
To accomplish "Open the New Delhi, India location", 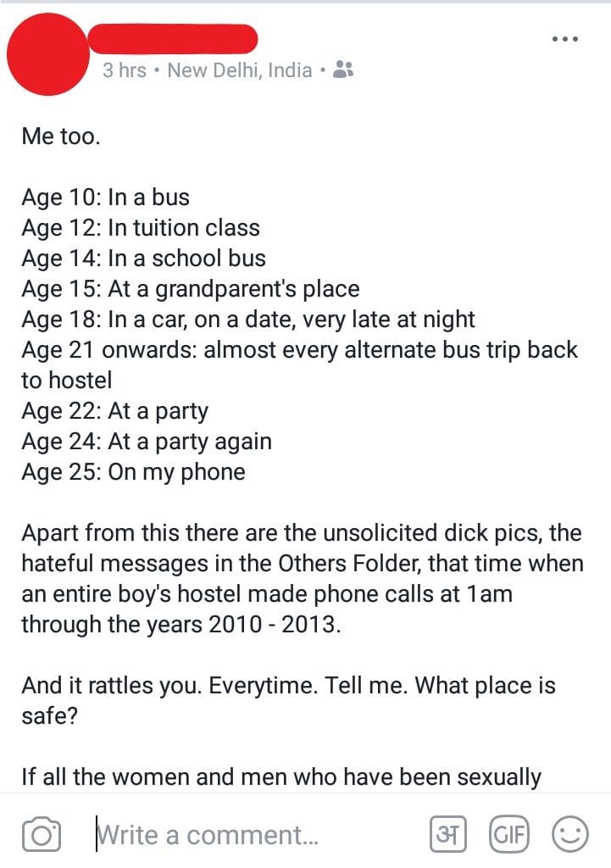I will (x=240, y=70).
